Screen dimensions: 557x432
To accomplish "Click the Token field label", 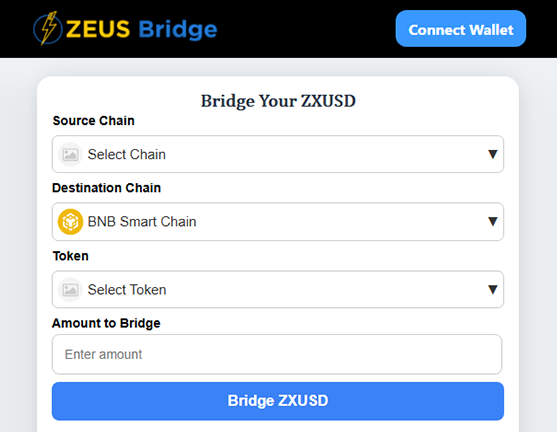I will (x=71, y=256).
